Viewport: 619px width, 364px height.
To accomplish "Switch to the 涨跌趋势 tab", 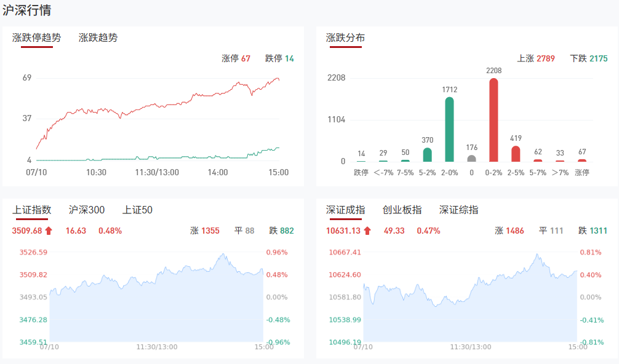I will (98, 38).
